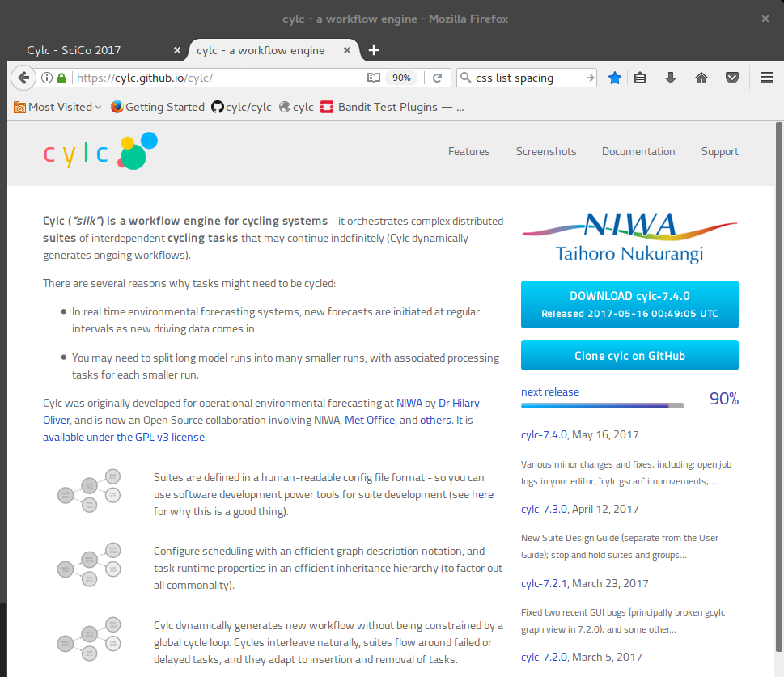Click graph icon beside 'Suites are defined' text
The width and height of the screenshot is (784, 677).
[90, 490]
